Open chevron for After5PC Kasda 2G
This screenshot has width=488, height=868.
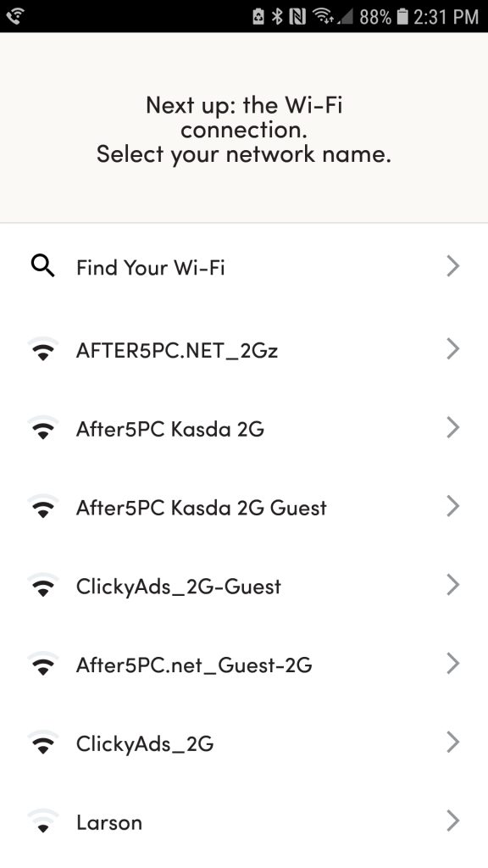click(452, 427)
